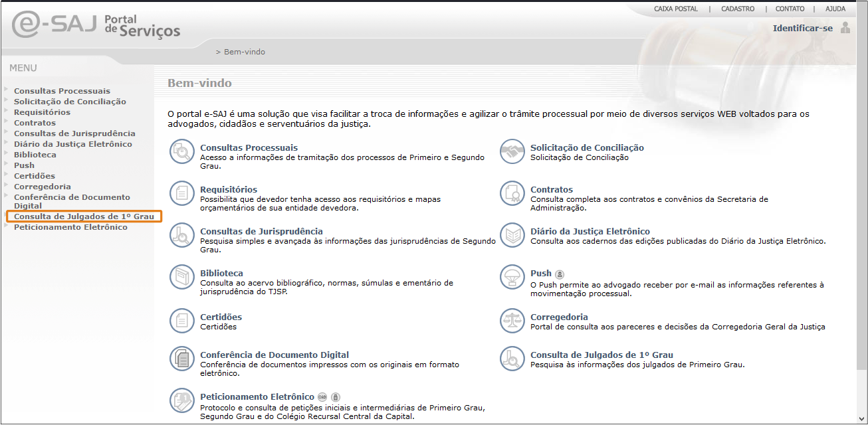Screen dimensions: 868x425
Task: Click the Solicitação de Conciliação heading in main content
Action: pyautogui.click(x=587, y=147)
